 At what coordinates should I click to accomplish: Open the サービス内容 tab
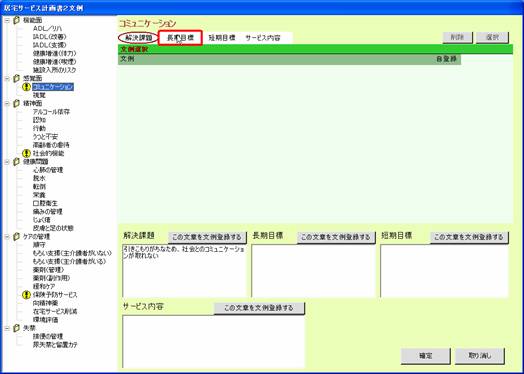click(x=263, y=38)
